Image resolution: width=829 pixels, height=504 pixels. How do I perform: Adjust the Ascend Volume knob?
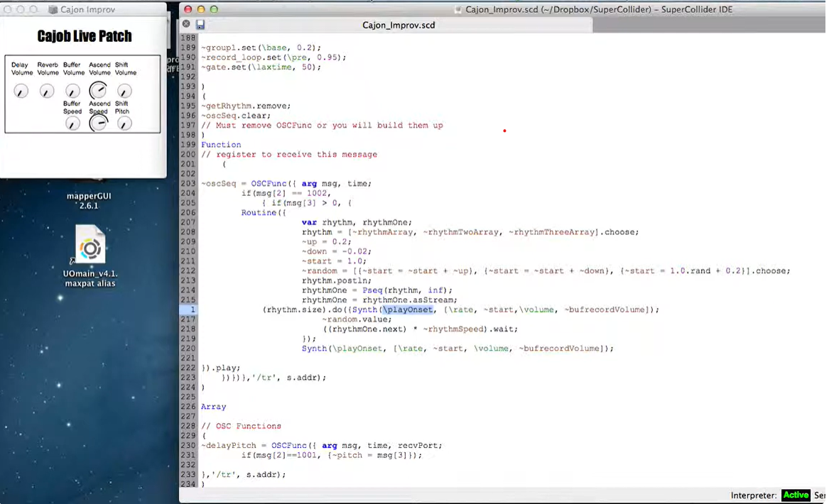point(98,90)
